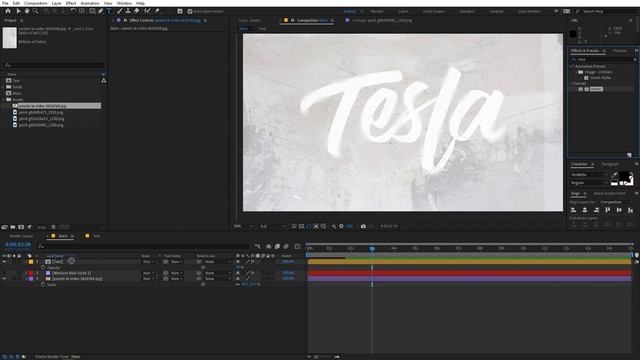Toggle the Opacity stopwatch on Text layer

coord(43,267)
